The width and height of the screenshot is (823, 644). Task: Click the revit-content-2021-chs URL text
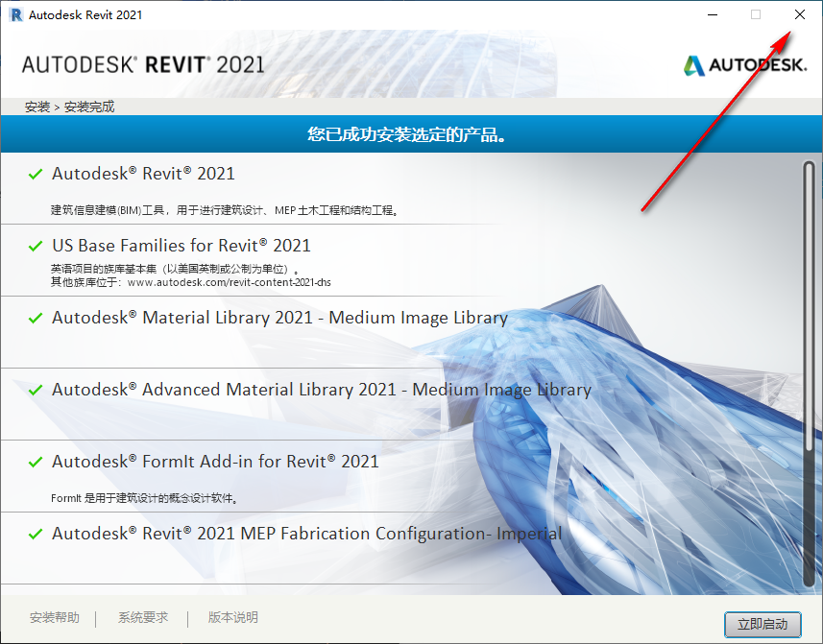(230, 282)
